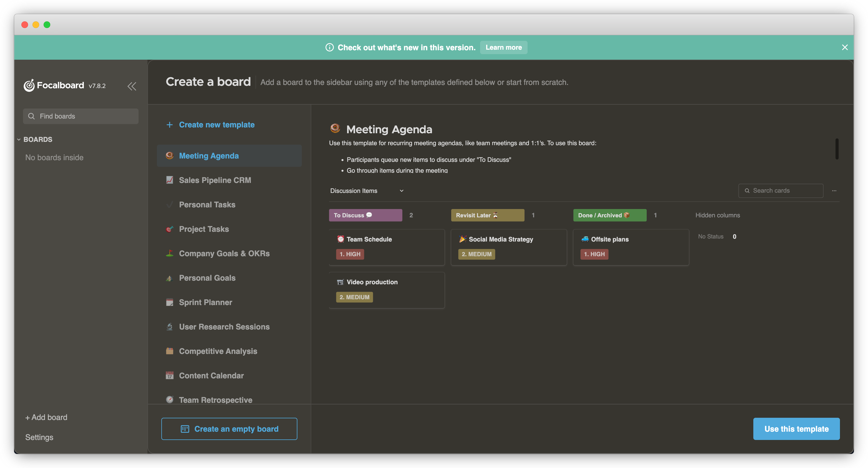Click the Sales Pipeline CRM chart icon
Screen dimensions: 868x468
click(x=169, y=180)
